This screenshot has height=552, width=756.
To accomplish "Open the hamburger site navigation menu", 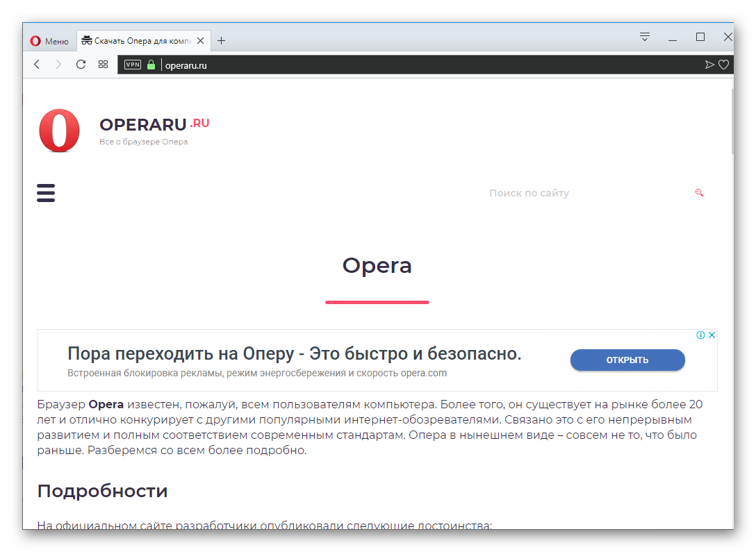I will [x=46, y=193].
